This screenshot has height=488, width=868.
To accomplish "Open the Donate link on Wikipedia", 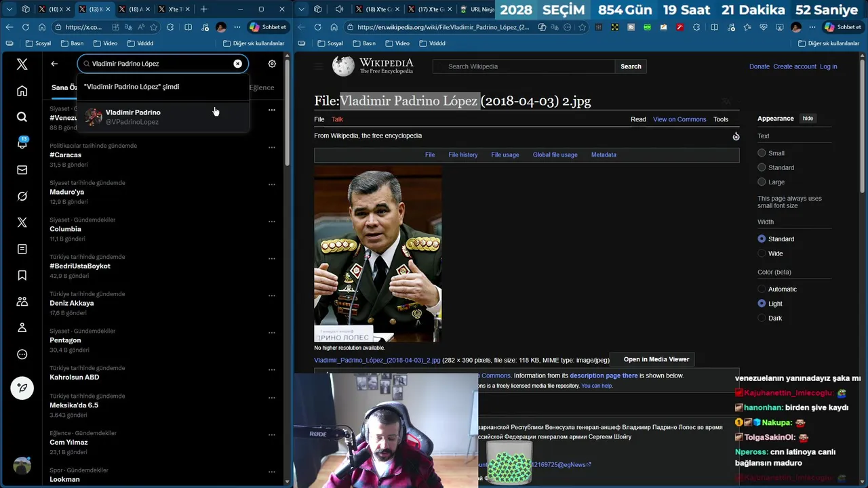I will [x=759, y=66].
